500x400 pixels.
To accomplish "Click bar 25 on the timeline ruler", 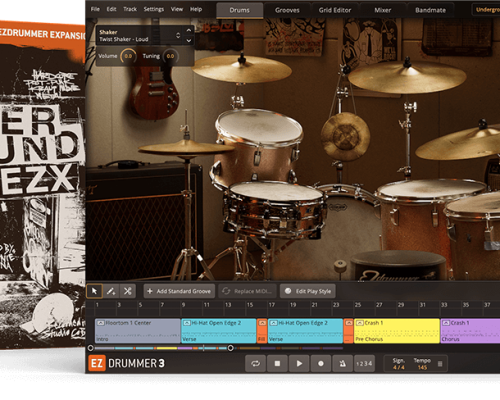I will 358,305.
